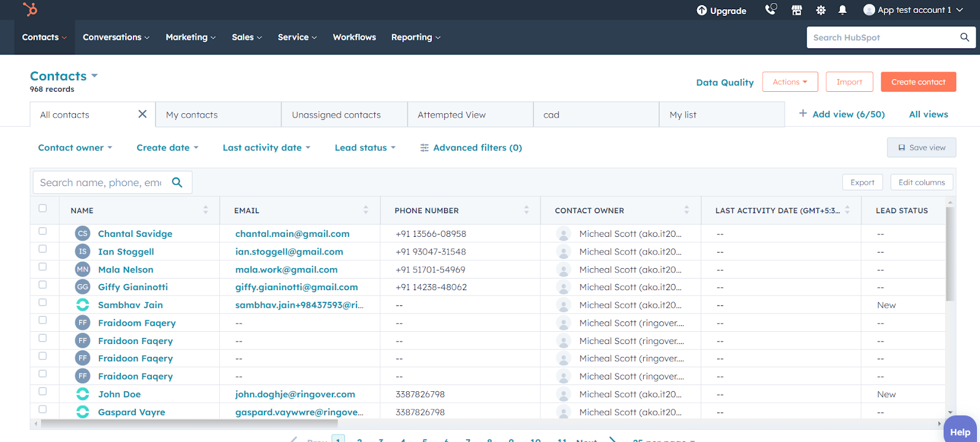
Task: Close the All contacts tab with X
Action: (143, 114)
